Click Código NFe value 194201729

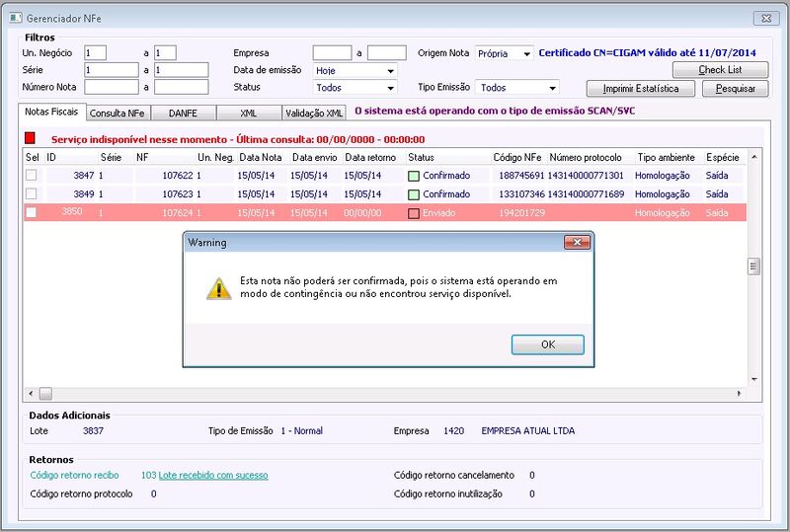(522, 212)
